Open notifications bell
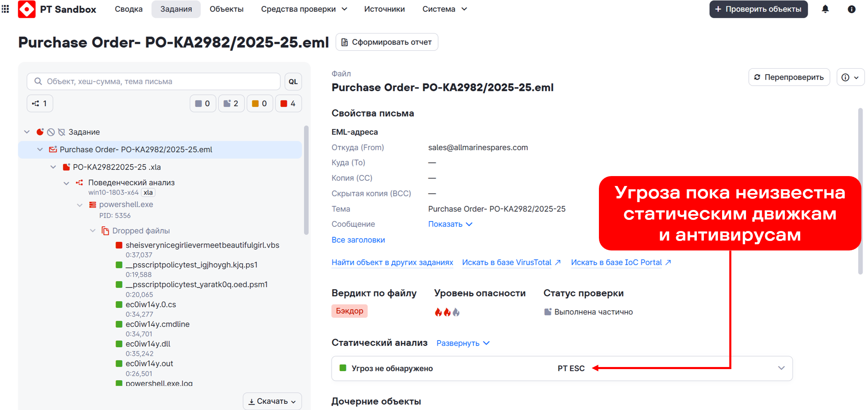Viewport: 868px width, 410px height. (x=825, y=9)
